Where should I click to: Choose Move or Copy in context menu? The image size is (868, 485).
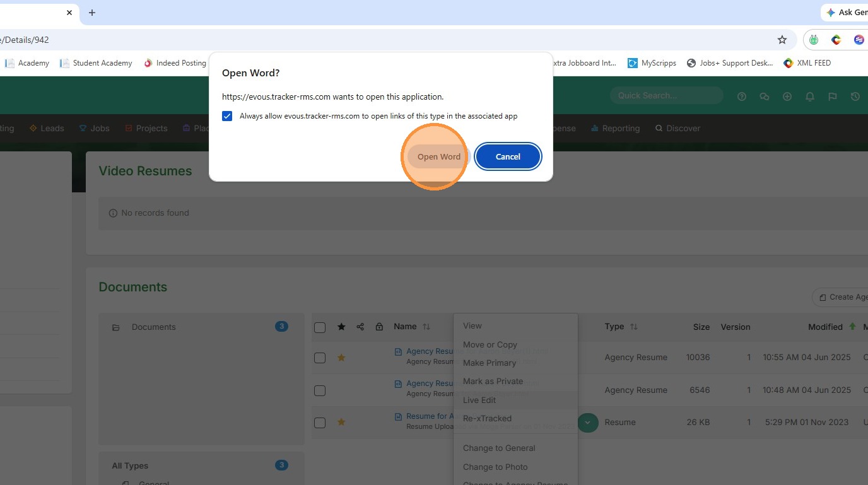(x=515, y=344)
